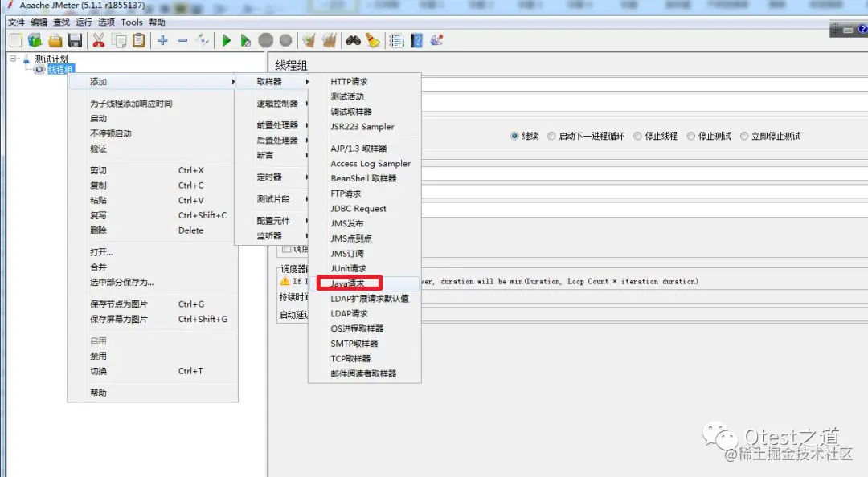Open the 帮助 menu in menu bar
Image resolution: width=868 pixels, height=477 pixels.
coord(158,22)
